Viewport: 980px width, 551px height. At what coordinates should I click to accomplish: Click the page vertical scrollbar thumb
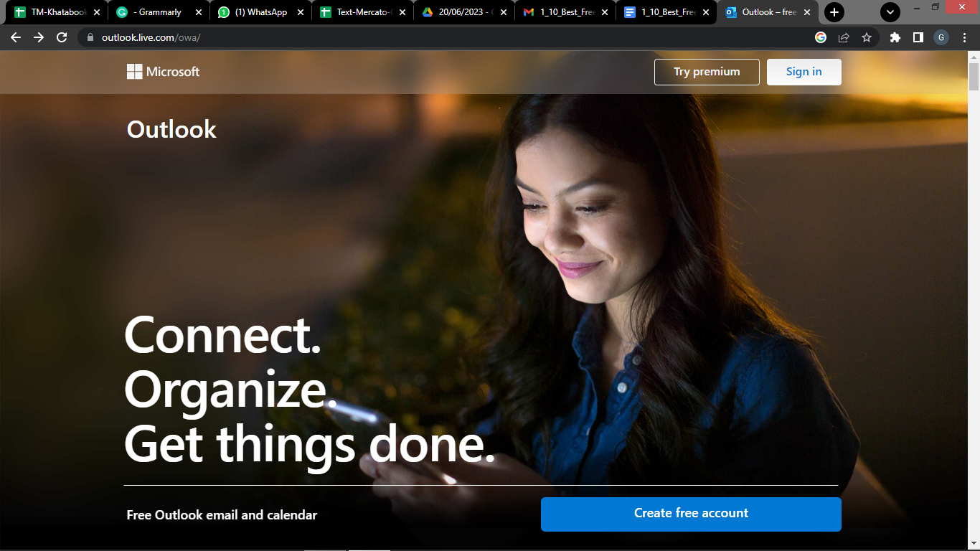pos(974,76)
